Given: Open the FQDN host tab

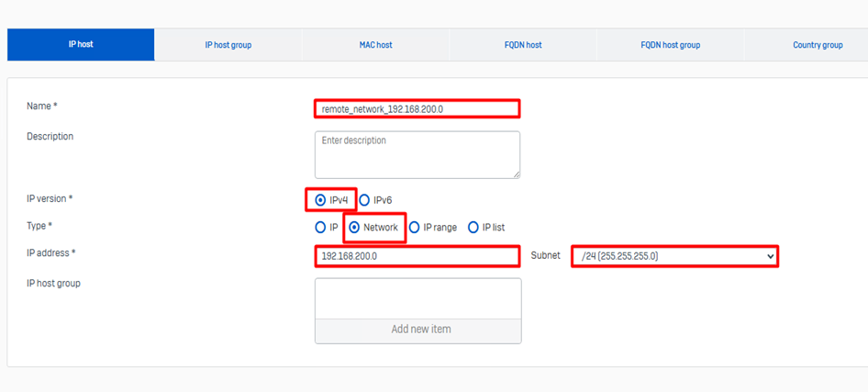Looking at the screenshot, I should point(522,45).
